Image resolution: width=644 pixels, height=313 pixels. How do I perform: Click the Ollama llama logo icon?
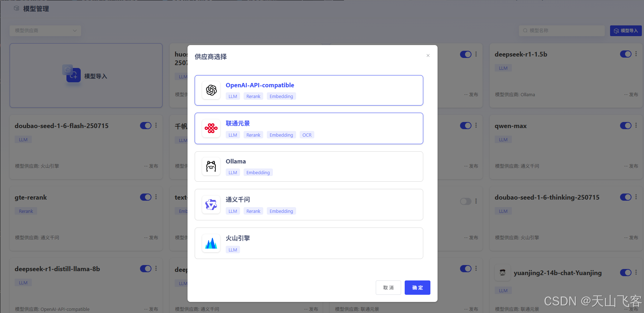(211, 166)
